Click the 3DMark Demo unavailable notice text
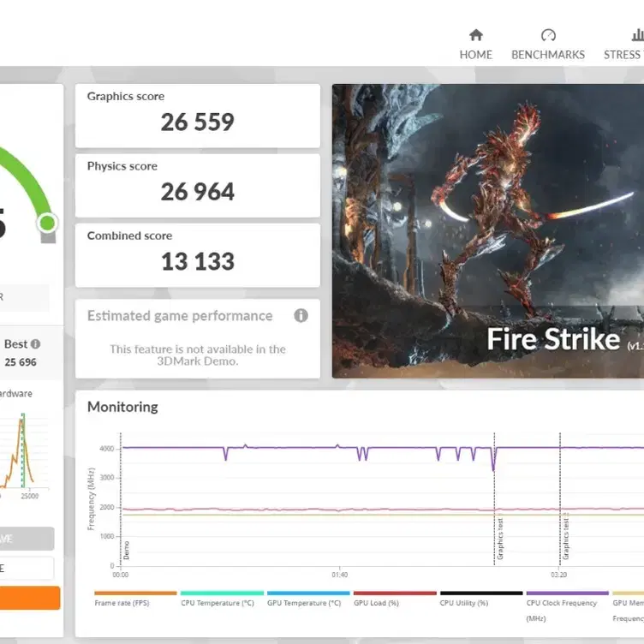The height and width of the screenshot is (644, 644). coord(198,355)
